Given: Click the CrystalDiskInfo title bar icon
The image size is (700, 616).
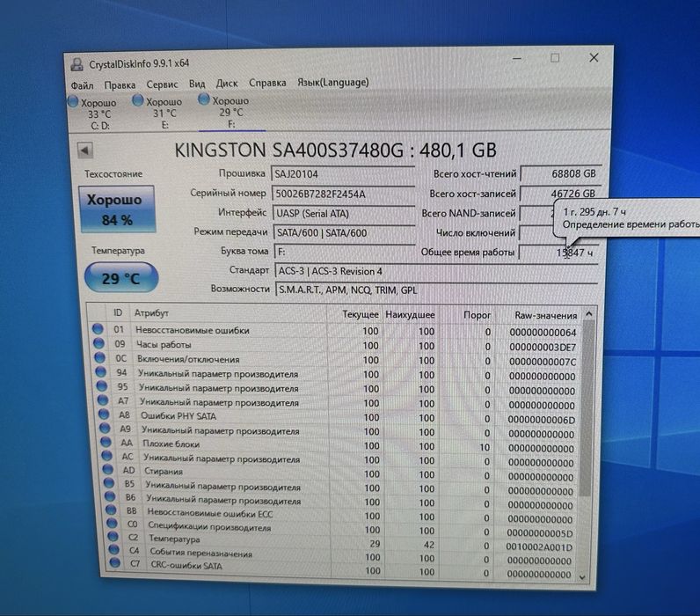Looking at the screenshot, I should click(x=77, y=65).
